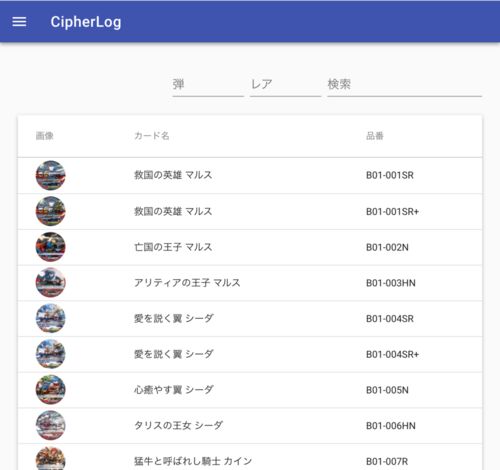
Task: Click the B01-006HN product number
Action: coord(391,426)
